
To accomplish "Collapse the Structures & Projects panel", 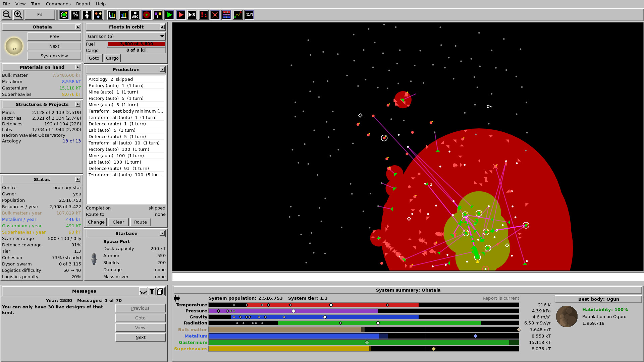I will (x=78, y=104).
